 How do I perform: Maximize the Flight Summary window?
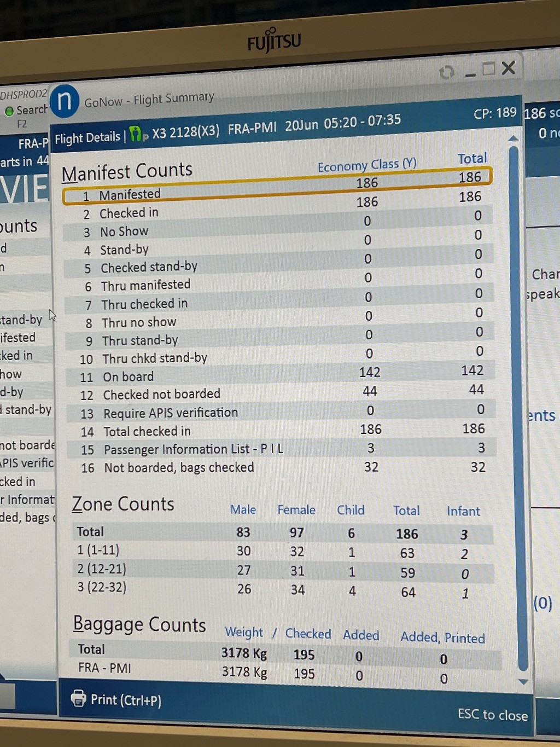point(488,69)
